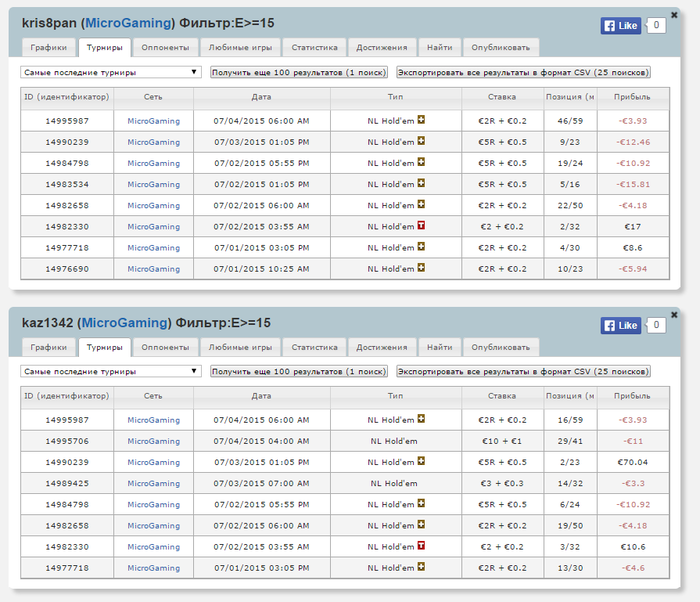
Task: Open Оппоненты tab in kris8pan panel
Action: [165, 47]
